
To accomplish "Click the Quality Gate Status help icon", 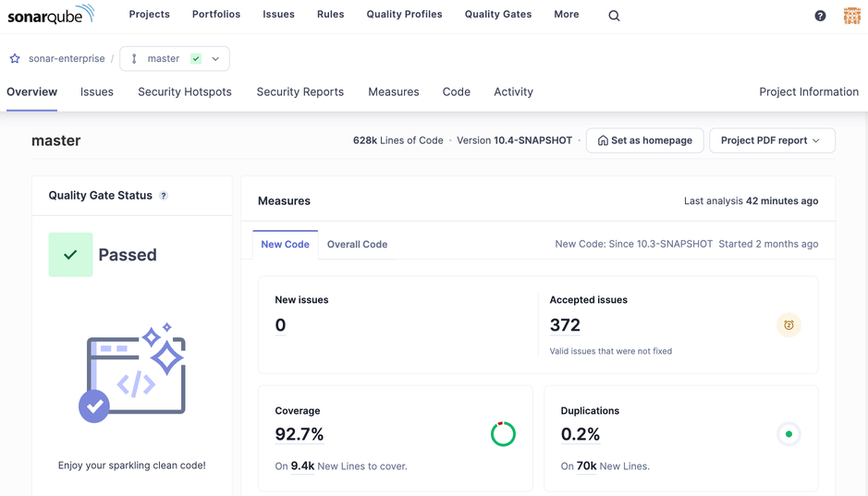I will 164,196.
